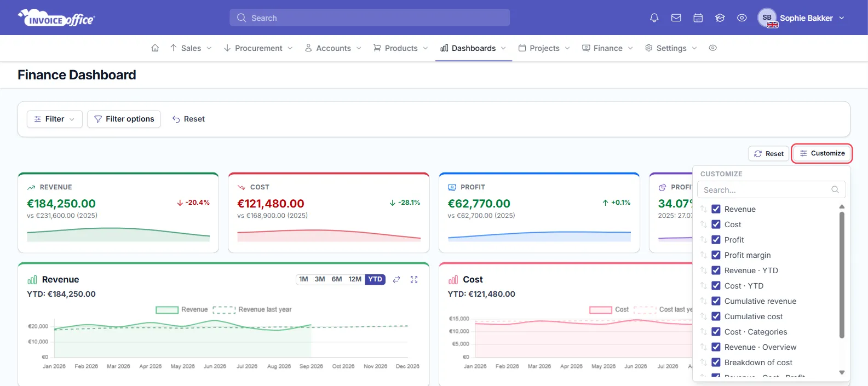Click the eye icon in top header
Screen dimensions: 868x386
741,18
